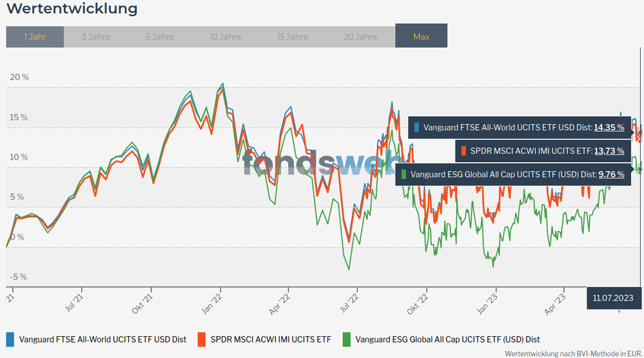The width and height of the screenshot is (644, 358).
Task: Switch to the 3 Jahre tab
Action: 95,37
